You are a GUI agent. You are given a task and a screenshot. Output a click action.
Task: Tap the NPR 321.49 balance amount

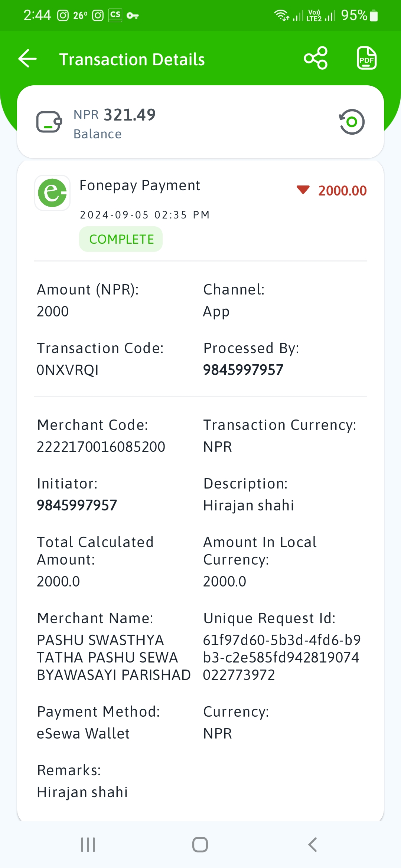(x=114, y=115)
